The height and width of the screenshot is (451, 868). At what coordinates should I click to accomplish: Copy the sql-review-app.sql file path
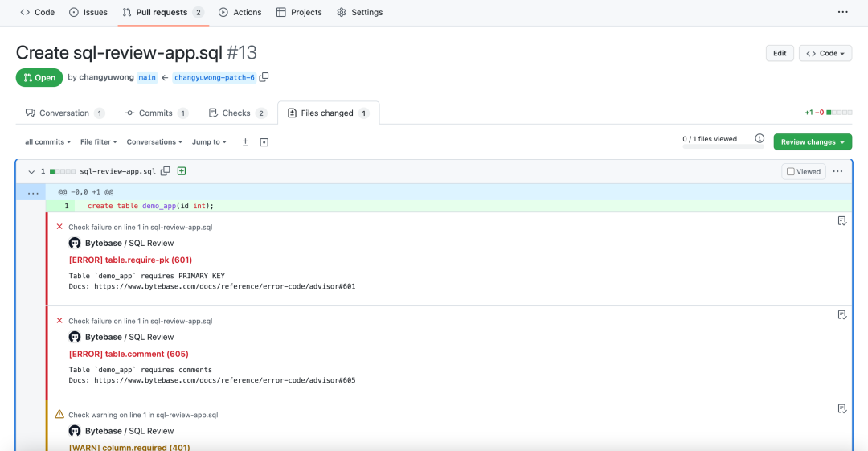coord(165,171)
